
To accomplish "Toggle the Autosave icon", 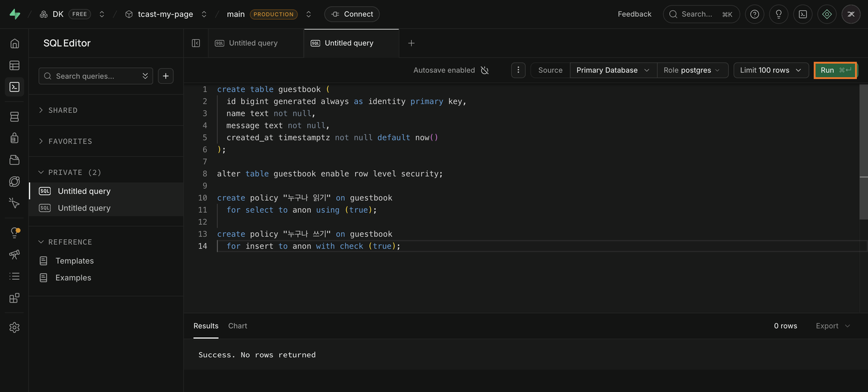I will click(x=485, y=70).
